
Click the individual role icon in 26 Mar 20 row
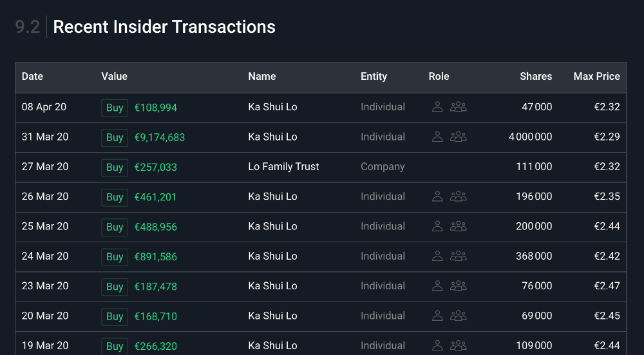437,197
